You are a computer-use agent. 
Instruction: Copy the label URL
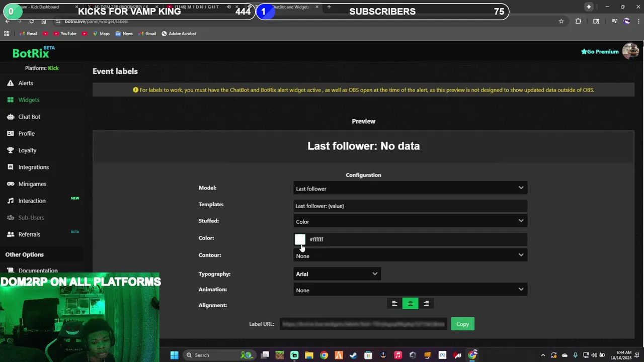click(462, 324)
